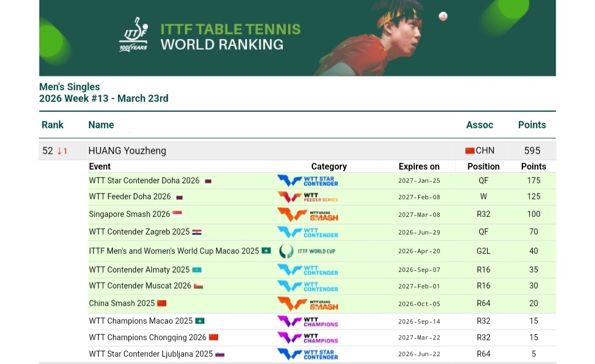Open player HUANG Youzheng's name

pos(127,151)
